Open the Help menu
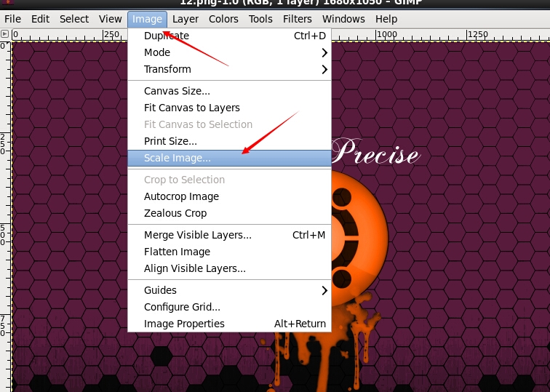550x392 pixels. pyautogui.click(x=386, y=19)
